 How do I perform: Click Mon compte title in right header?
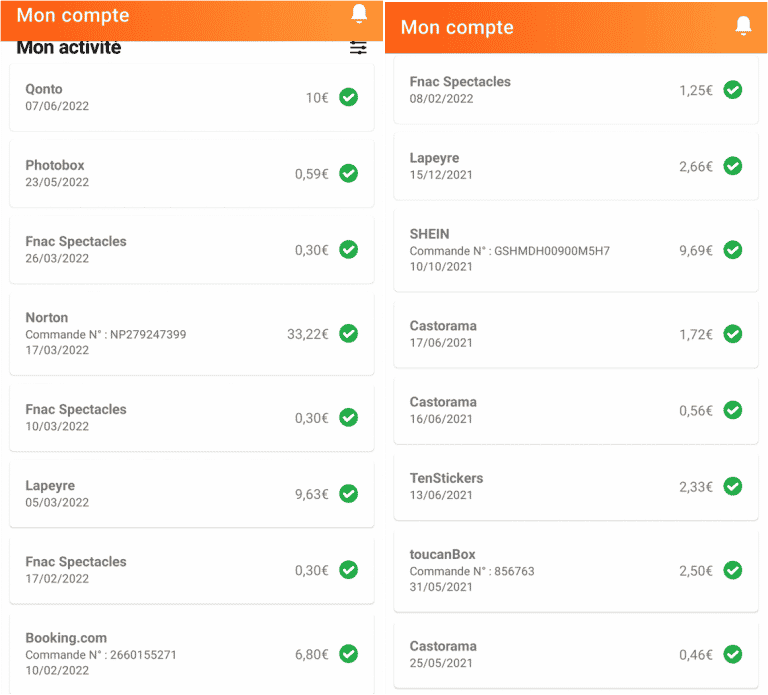click(457, 27)
